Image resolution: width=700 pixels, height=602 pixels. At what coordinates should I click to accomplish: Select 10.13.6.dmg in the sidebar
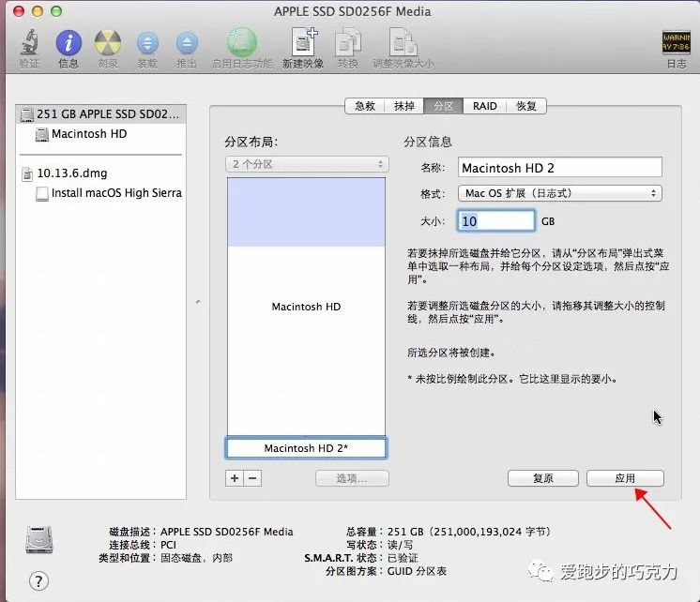click(x=101, y=173)
